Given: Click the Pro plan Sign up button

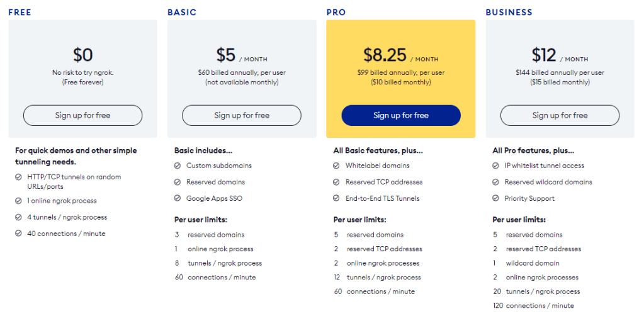Looking at the screenshot, I should [x=401, y=115].
